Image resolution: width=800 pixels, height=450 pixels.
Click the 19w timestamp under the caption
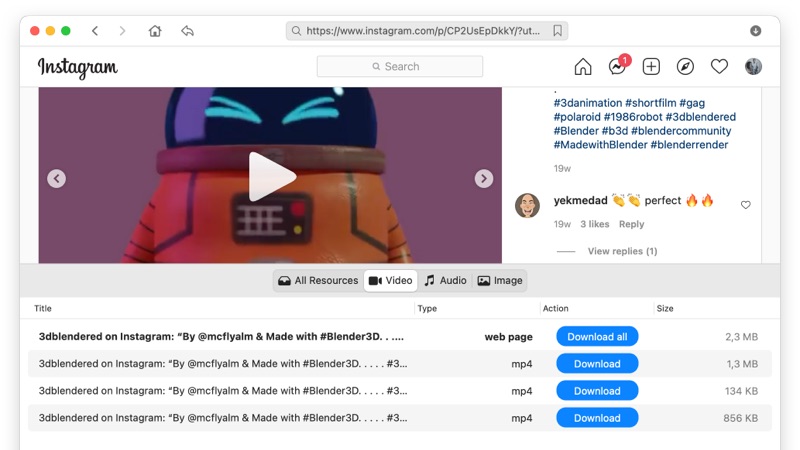(562, 168)
